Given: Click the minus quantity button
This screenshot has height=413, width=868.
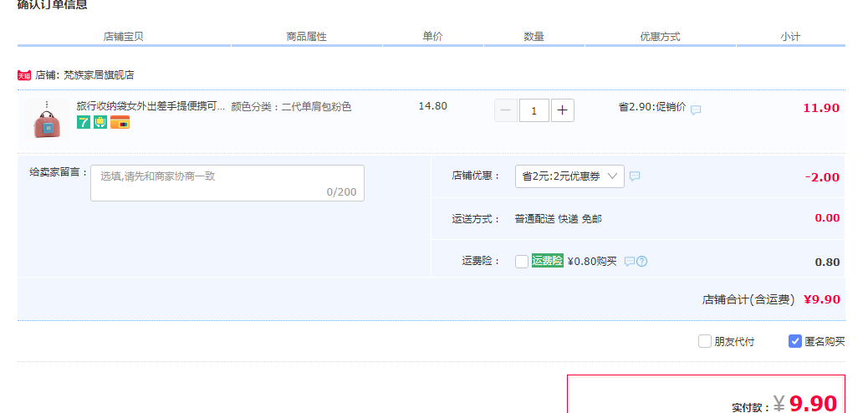Looking at the screenshot, I should (505, 110).
